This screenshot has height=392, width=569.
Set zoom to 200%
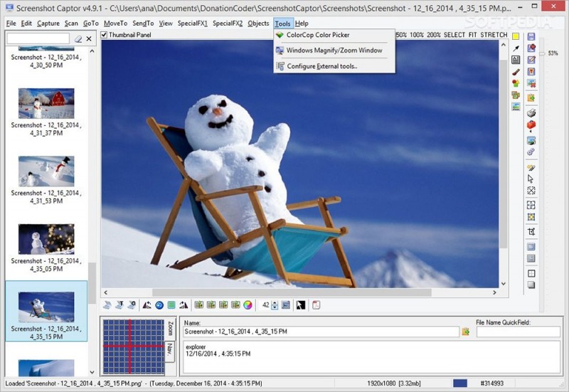coord(434,35)
